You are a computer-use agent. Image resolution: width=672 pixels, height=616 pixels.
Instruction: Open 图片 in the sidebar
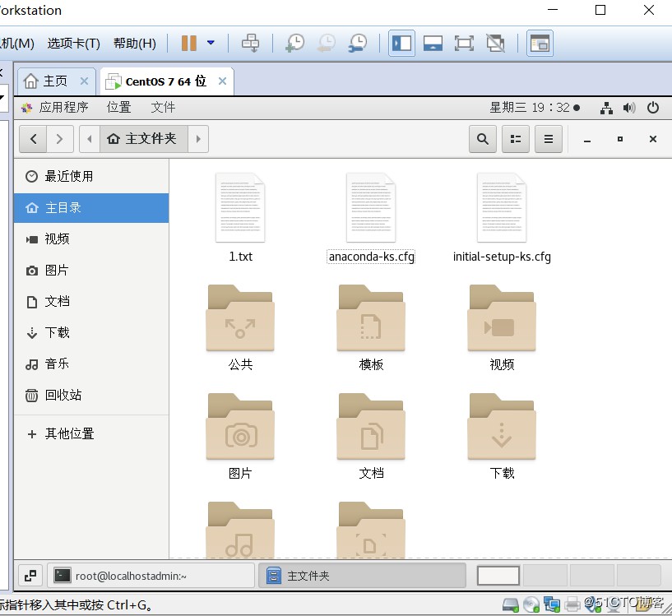(91, 270)
